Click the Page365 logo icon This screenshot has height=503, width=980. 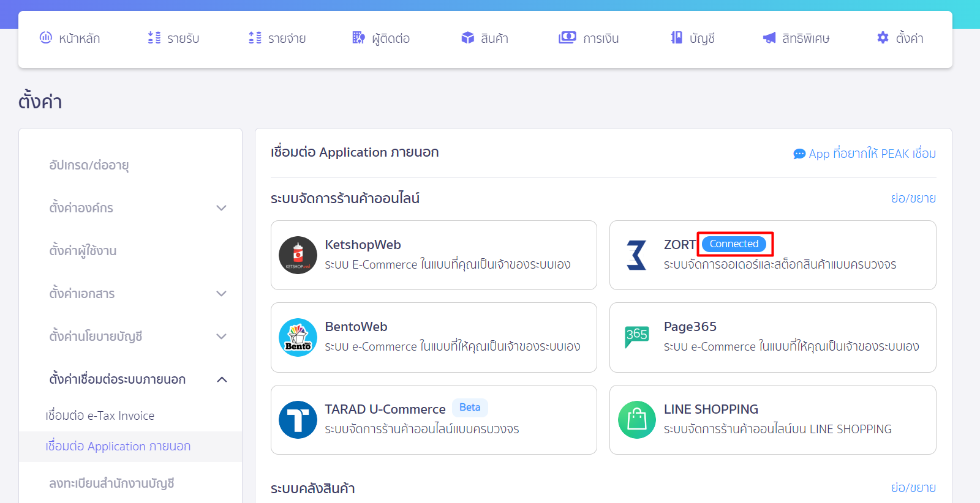637,337
